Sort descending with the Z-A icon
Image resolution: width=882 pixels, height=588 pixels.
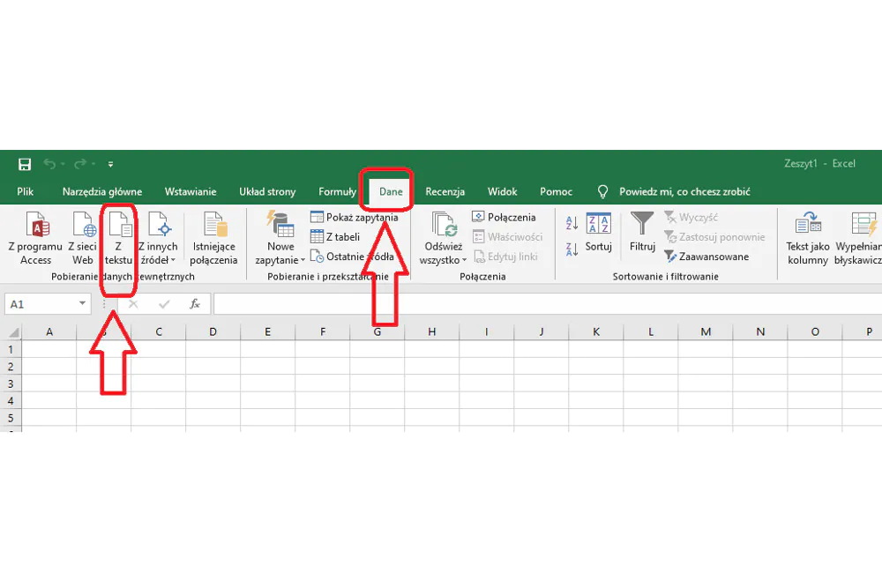[x=572, y=249]
